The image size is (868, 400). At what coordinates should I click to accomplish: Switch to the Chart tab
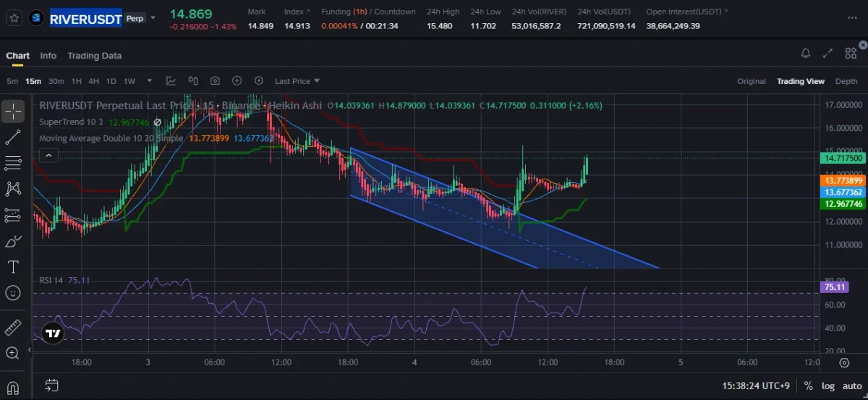point(18,56)
